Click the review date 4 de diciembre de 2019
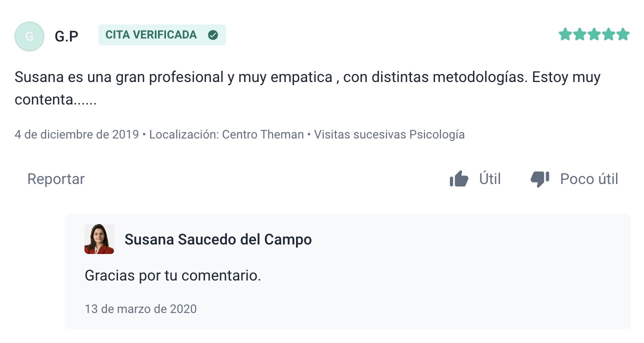644x343 pixels. click(76, 134)
